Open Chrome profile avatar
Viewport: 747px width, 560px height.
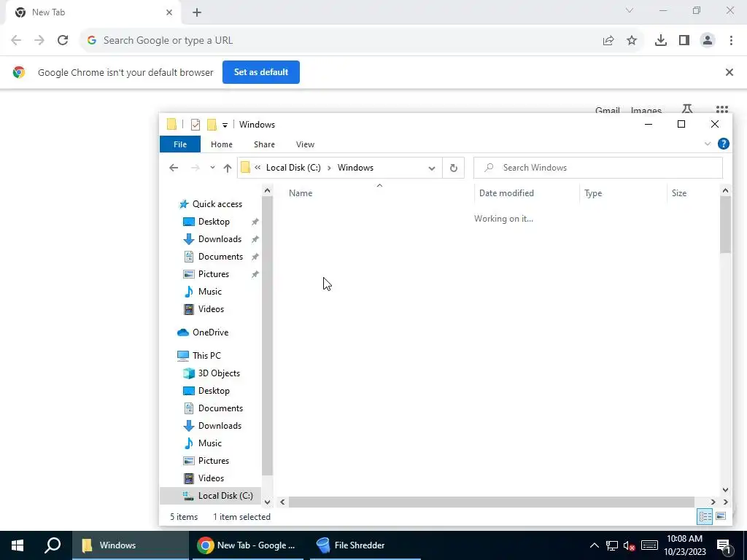(708, 41)
